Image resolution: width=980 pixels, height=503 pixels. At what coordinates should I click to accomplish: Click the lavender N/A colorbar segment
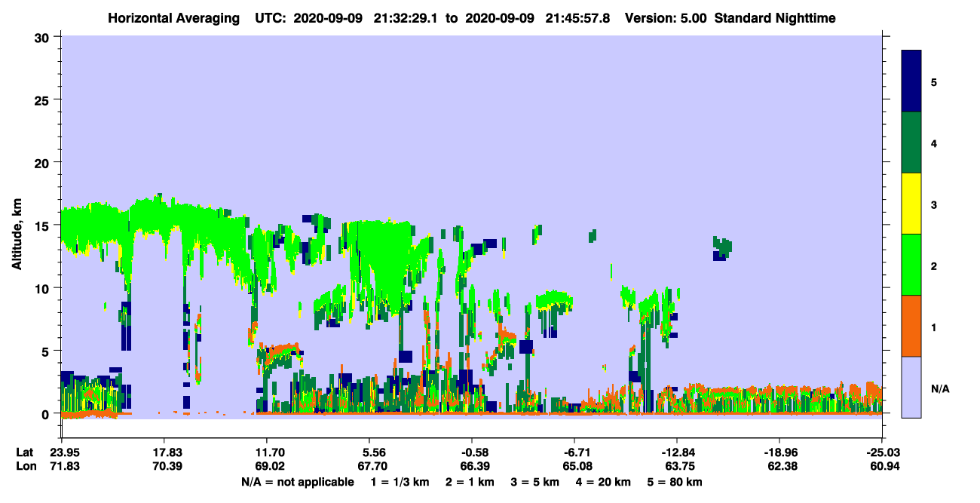pos(911,387)
